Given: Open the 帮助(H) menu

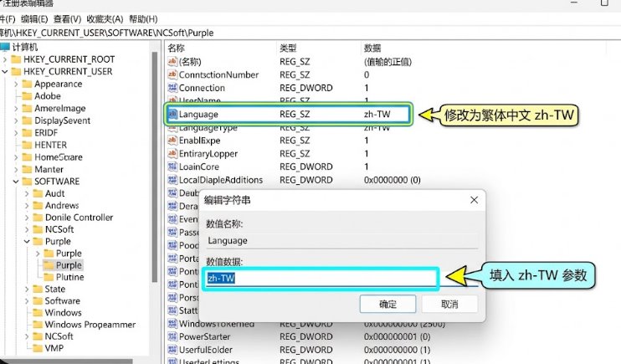Looking at the screenshot, I should pyautogui.click(x=143, y=19).
